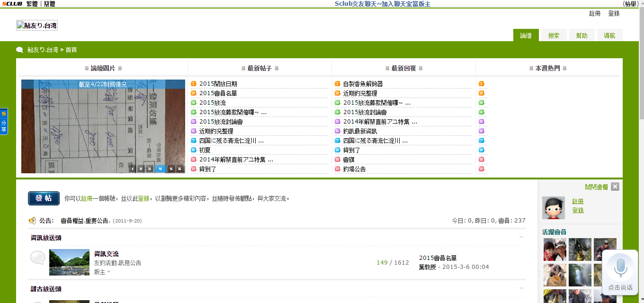
Task: Collapse the 諸古放送頭 section
Action: coord(521,288)
